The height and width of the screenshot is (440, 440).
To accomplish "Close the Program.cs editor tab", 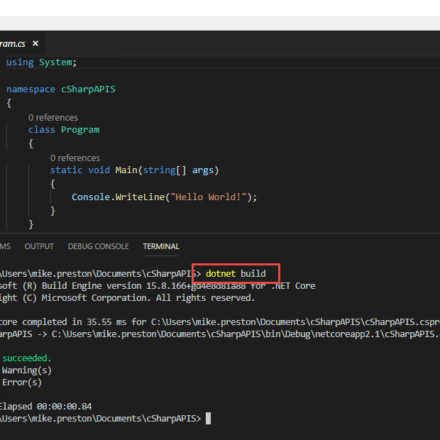I will tap(35, 43).
